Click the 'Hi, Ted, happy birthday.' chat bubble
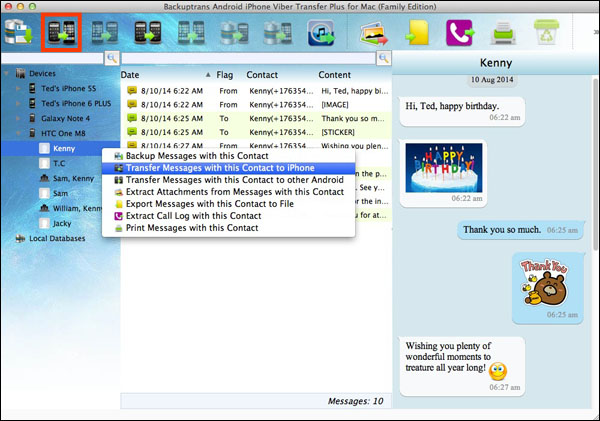The height and width of the screenshot is (421, 600). pyautogui.click(x=462, y=111)
